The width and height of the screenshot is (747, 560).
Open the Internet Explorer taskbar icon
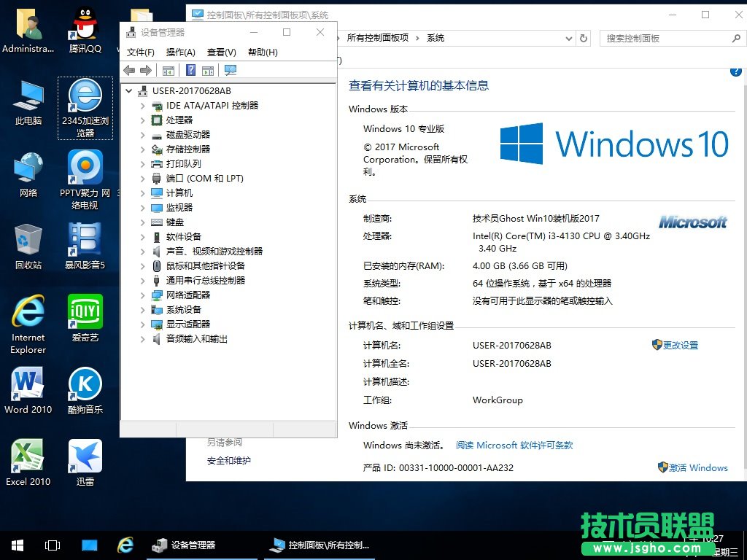[x=125, y=545]
